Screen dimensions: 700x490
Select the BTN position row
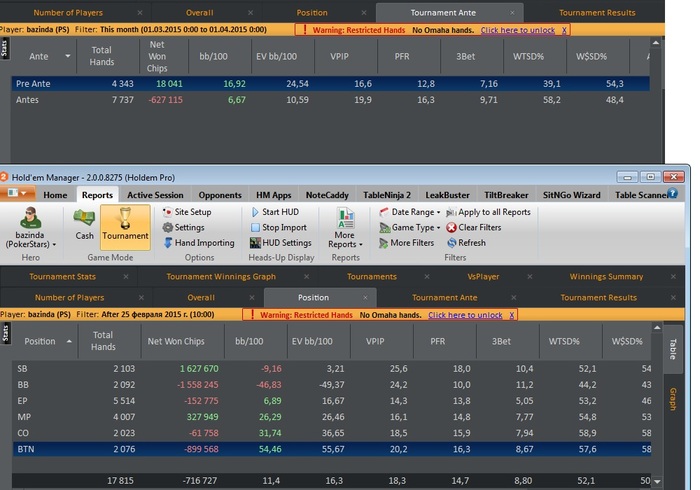[x=300, y=451]
